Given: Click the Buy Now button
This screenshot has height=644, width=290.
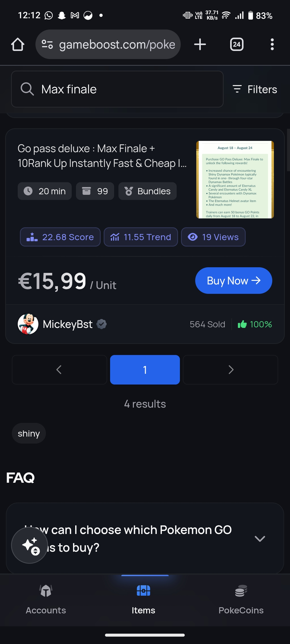Looking at the screenshot, I should [x=234, y=281].
